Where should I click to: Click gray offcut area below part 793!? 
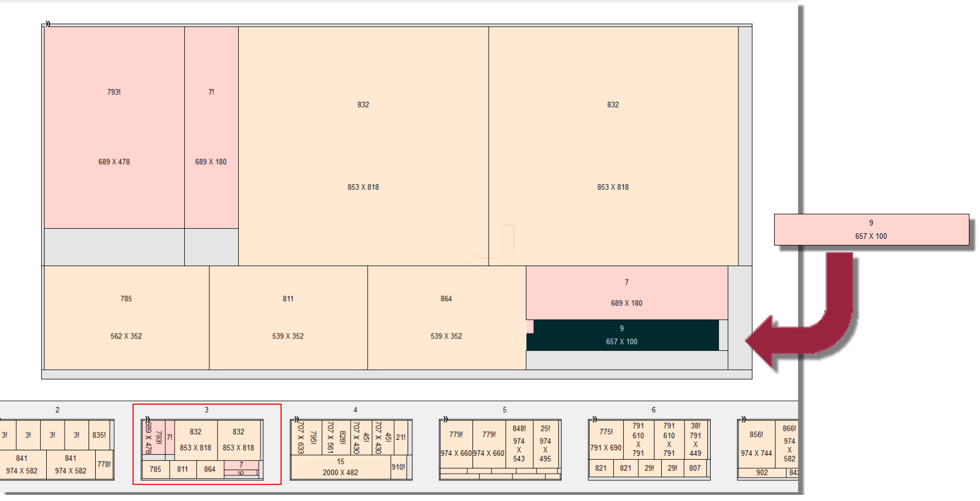pos(114,247)
